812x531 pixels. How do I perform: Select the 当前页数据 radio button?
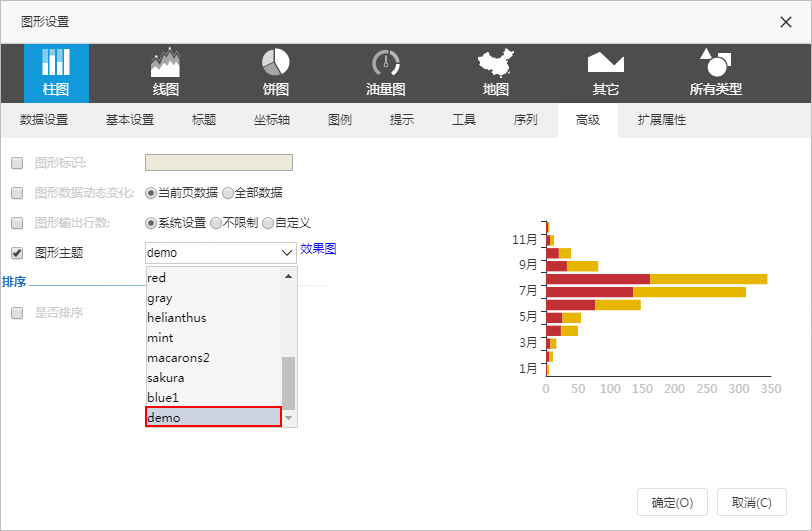pos(151,193)
